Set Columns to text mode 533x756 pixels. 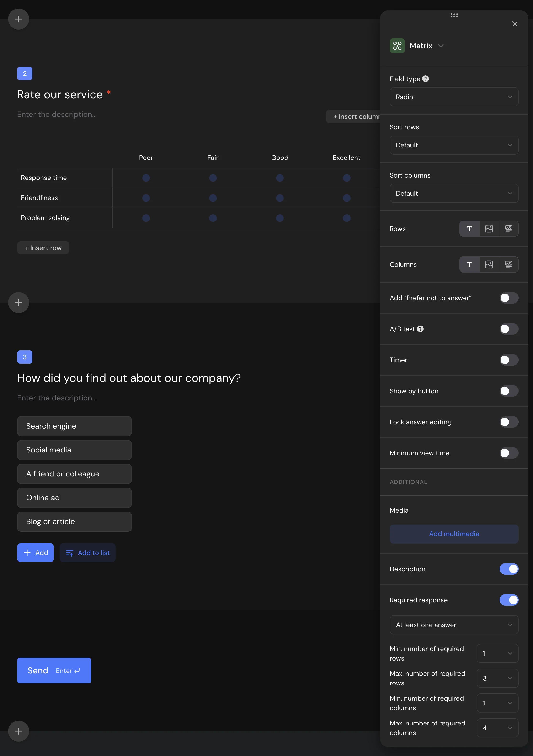pyautogui.click(x=469, y=264)
